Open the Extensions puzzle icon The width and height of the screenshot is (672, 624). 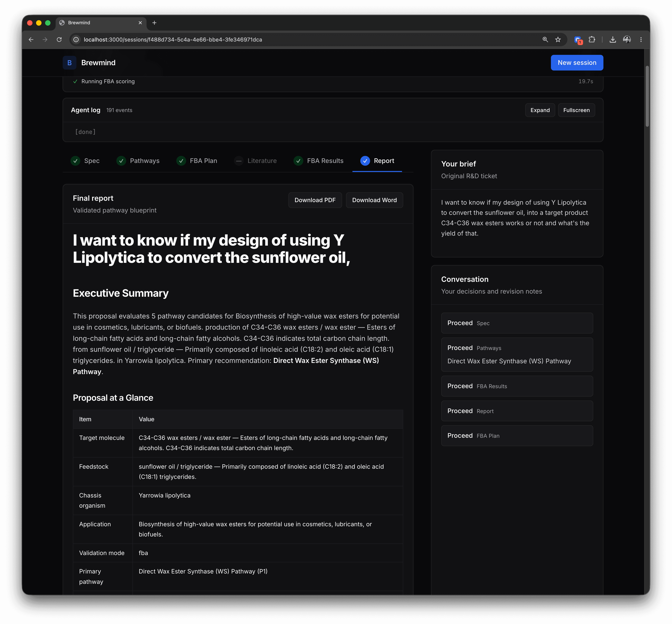click(x=592, y=40)
